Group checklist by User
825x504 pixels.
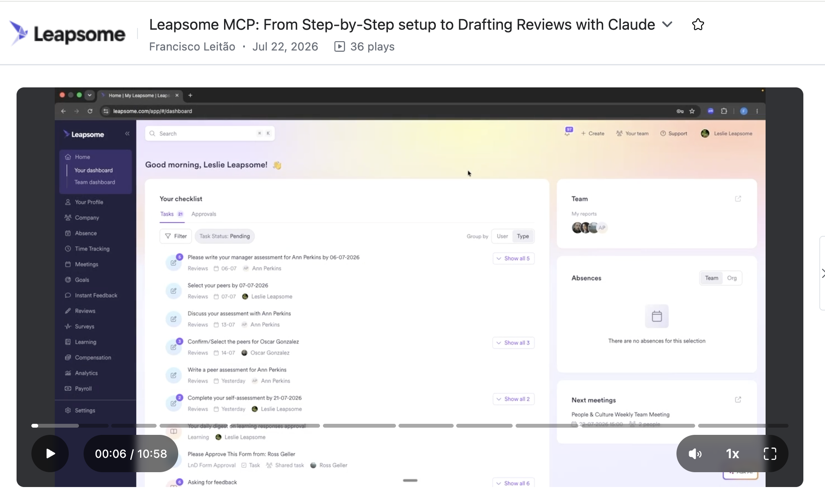click(x=502, y=236)
